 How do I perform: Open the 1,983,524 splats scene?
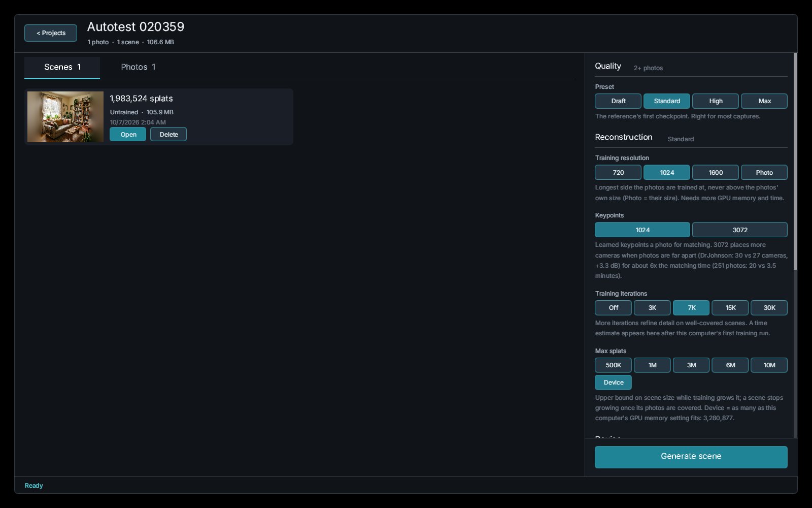tap(128, 135)
